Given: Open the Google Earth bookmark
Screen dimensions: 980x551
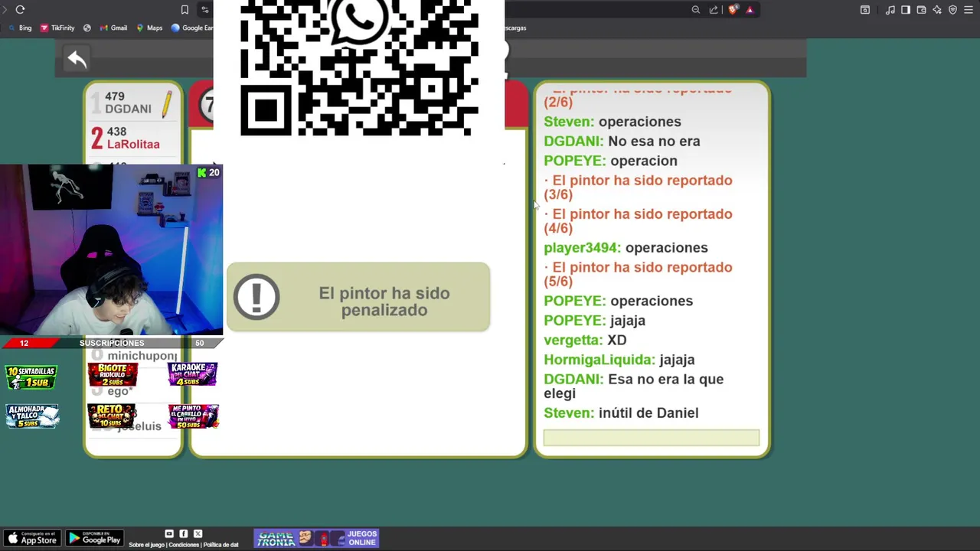Looking at the screenshot, I should click(192, 28).
